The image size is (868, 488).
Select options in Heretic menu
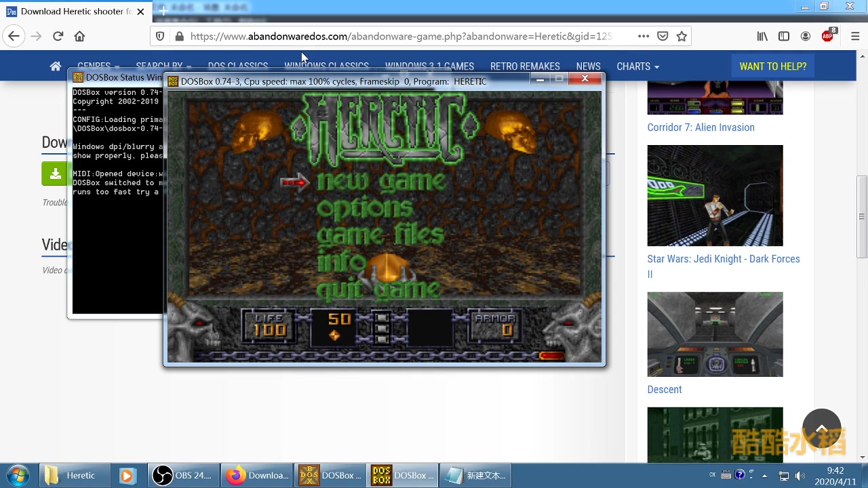365,208
